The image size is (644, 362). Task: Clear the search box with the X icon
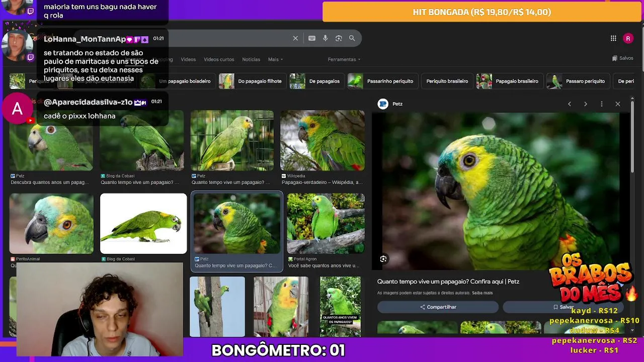tap(295, 38)
